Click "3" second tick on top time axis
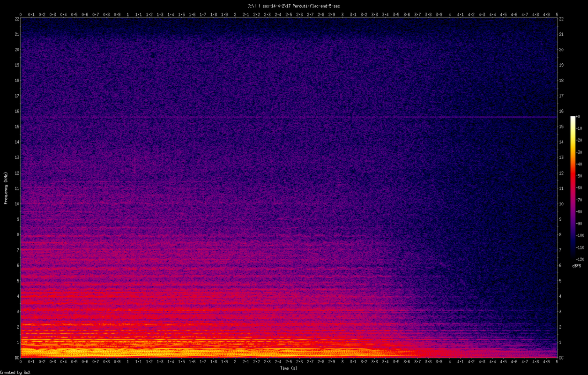 coord(342,15)
